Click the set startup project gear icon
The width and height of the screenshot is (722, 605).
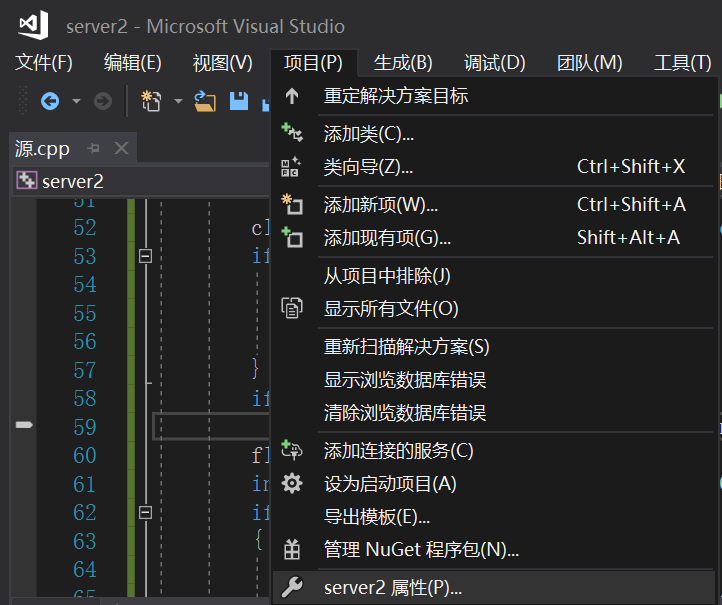(292, 483)
